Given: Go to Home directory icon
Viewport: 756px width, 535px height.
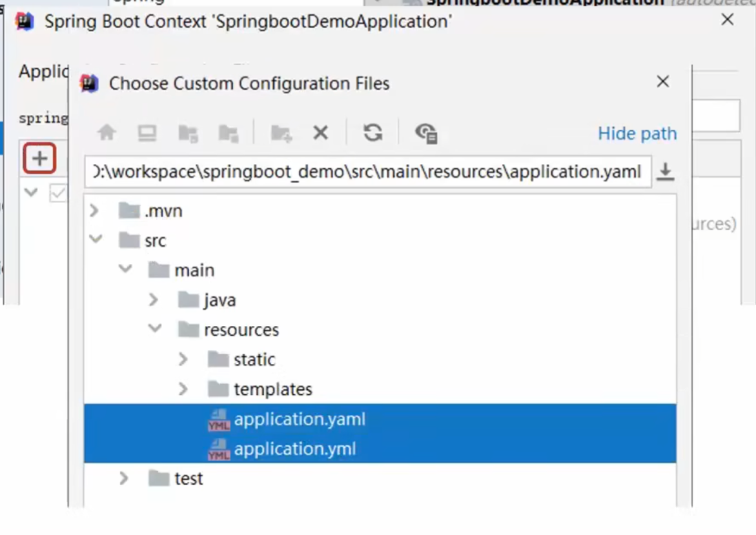Looking at the screenshot, I should pyautogui.click(x=107, y=132).
